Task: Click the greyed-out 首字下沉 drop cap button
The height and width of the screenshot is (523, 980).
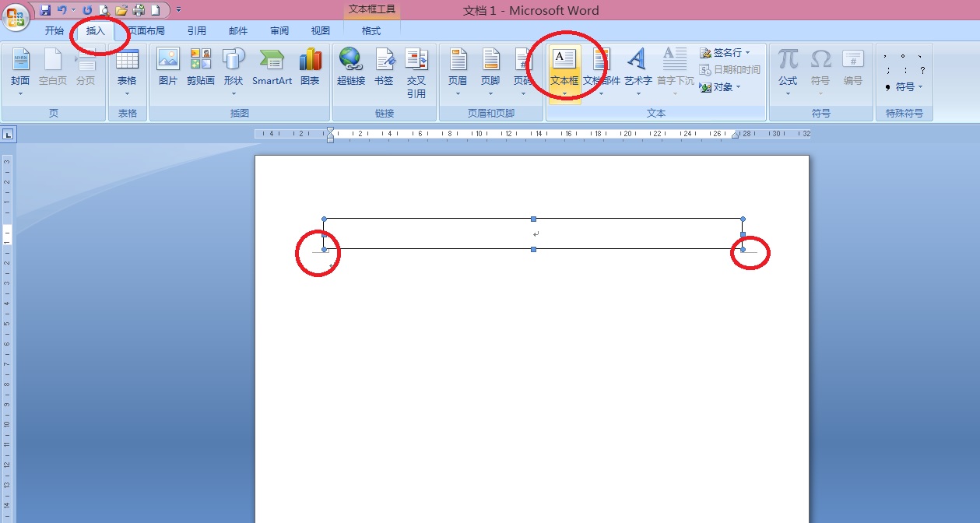Action: pos(675,72)
